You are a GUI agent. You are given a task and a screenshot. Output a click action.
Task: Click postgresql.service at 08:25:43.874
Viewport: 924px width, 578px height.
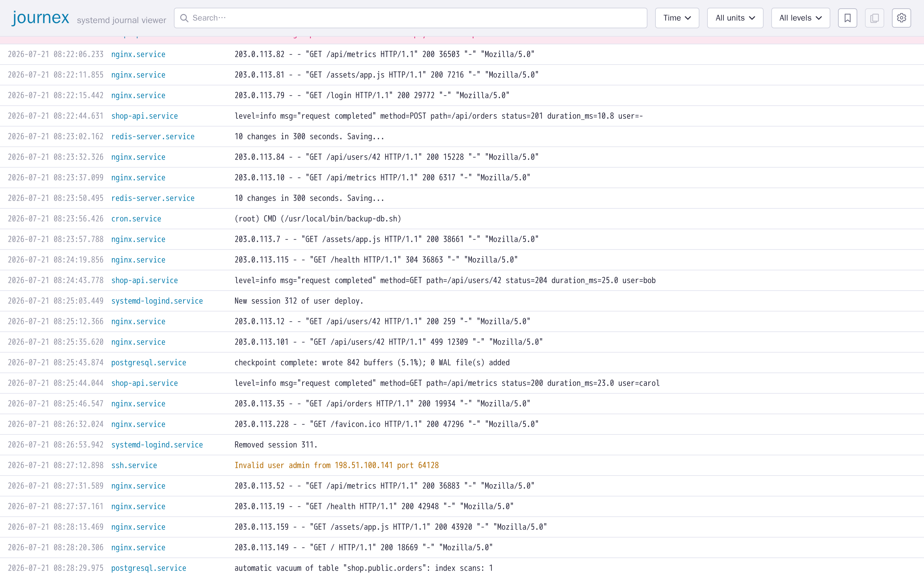click(x=149, y=363)
